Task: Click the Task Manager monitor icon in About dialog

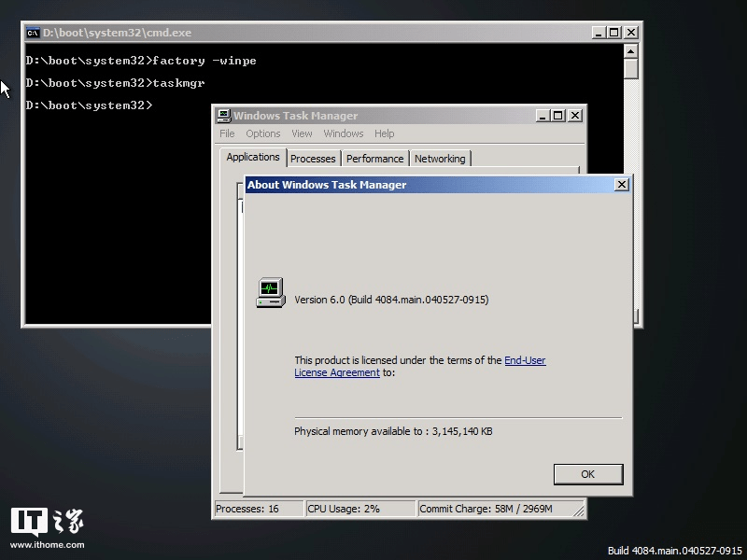Action: [x=269, y=292]
